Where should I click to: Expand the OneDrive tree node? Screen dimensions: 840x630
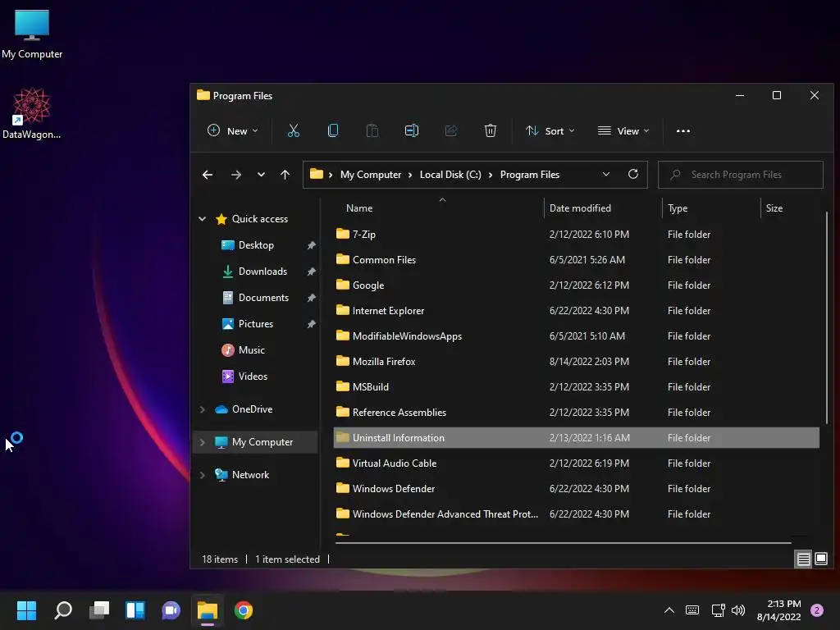(x=202, y=409)
